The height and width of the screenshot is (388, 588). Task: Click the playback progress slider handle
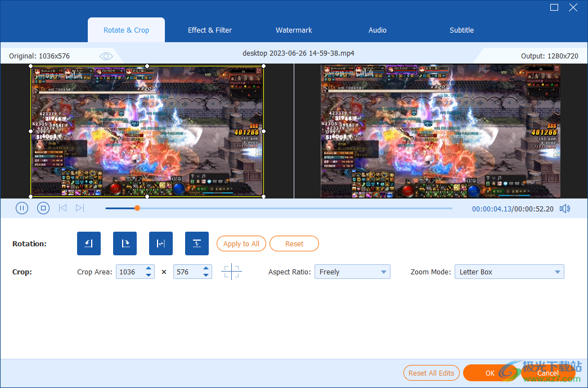[137, 208]
